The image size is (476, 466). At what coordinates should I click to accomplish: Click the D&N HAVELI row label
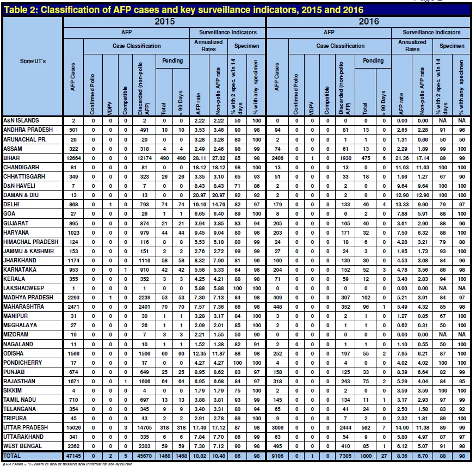pyautogui.click(x=19, y=186)
